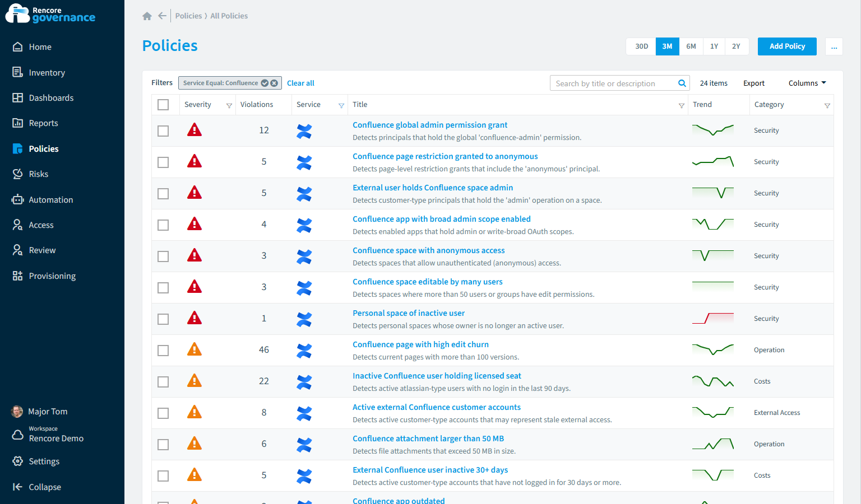Viewport: 861px width, 504px height.
Task: Open the Category column filter
Action: (x=827, y=105)
